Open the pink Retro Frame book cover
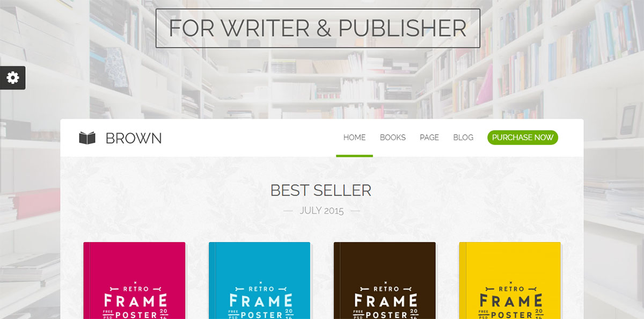The width and height of the screenshot is (644, 319). [x=134, y=280]
